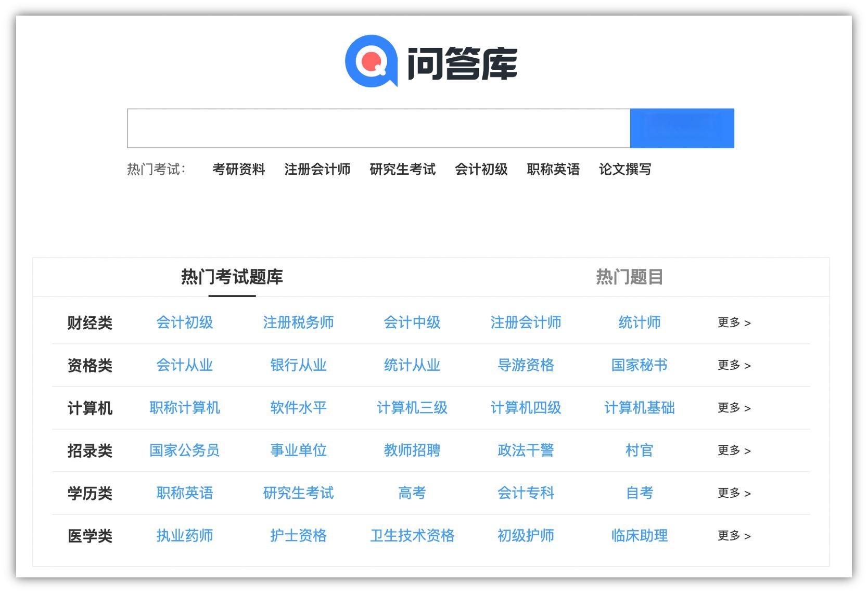Viewport: 868px width, 593px height.
Task: Expand 更多 for the 财经类 row
Action: click(734, 323)
